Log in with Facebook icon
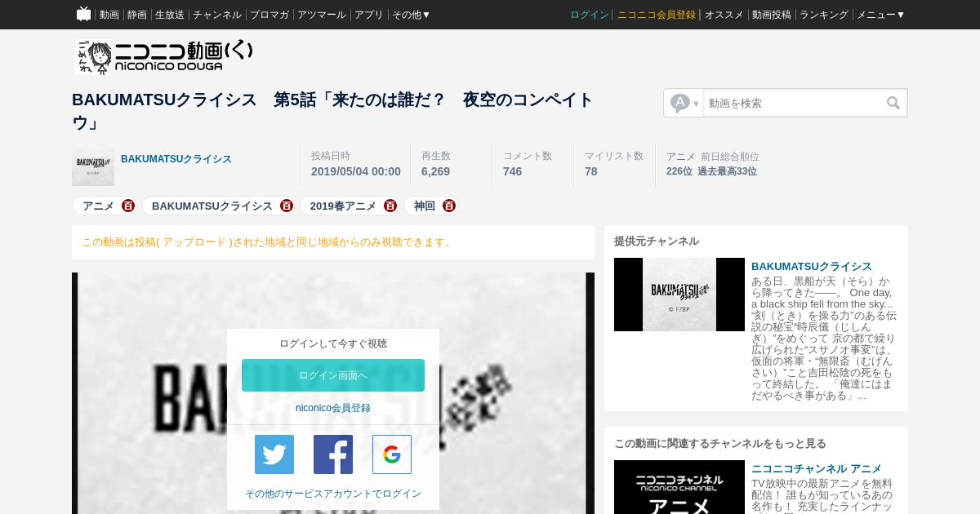980x514 pixels. [333, 454]
